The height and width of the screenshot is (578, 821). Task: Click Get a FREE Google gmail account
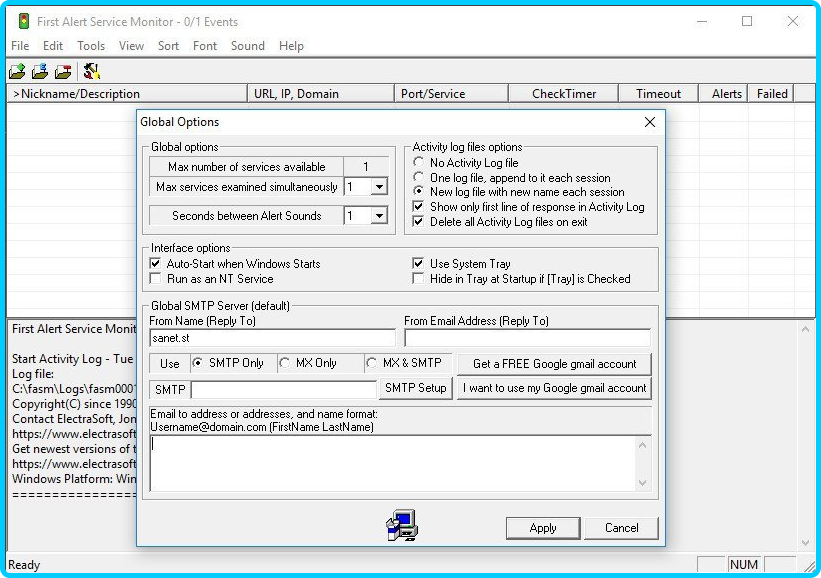[554, 364]
